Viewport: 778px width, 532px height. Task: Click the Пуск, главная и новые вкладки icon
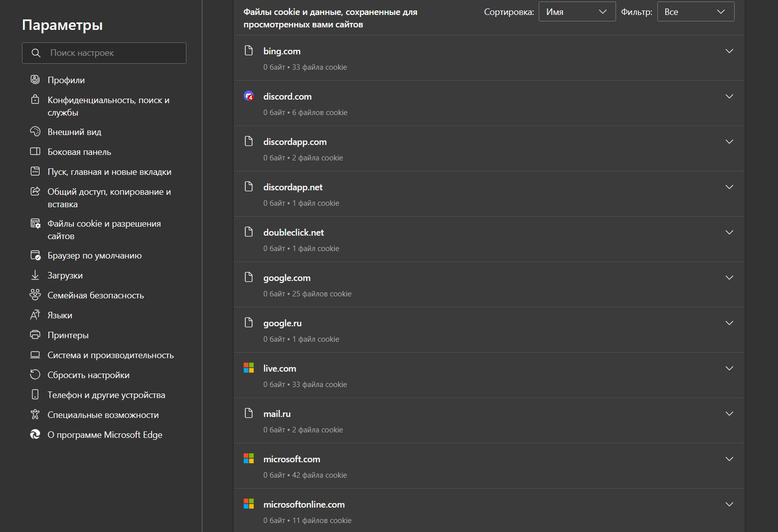click(35, 171)
